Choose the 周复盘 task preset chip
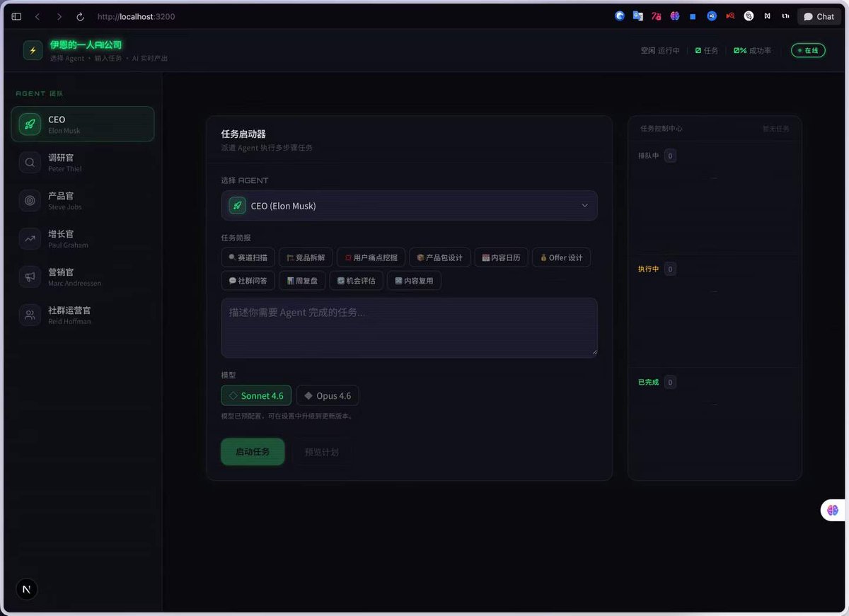849x616 pixels. pyautogui.click(x=302, y=281)
